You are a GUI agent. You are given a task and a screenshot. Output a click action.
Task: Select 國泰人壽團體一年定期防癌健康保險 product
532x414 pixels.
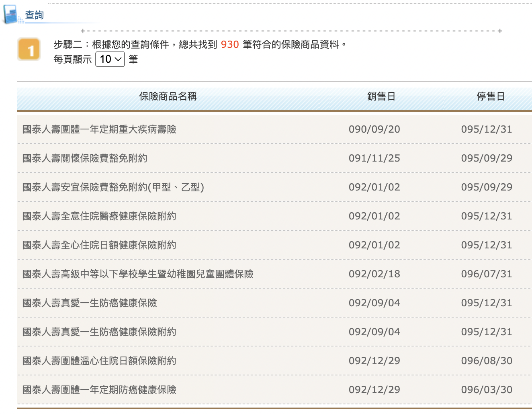tap(99, 390)
